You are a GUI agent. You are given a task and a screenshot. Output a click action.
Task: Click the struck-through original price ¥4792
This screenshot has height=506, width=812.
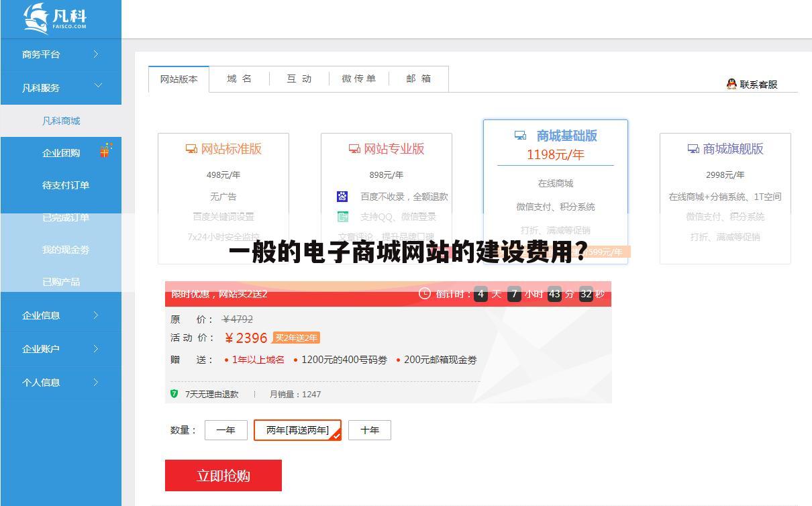click(238, 319)
